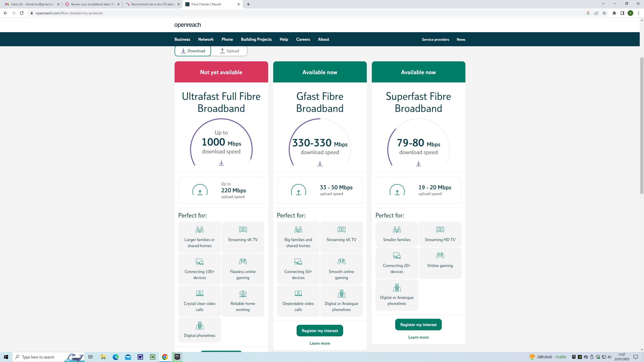This screenshot has height=362, width=644.
Task: Click the Openreach logo
Action: click(x=187, y=25)
